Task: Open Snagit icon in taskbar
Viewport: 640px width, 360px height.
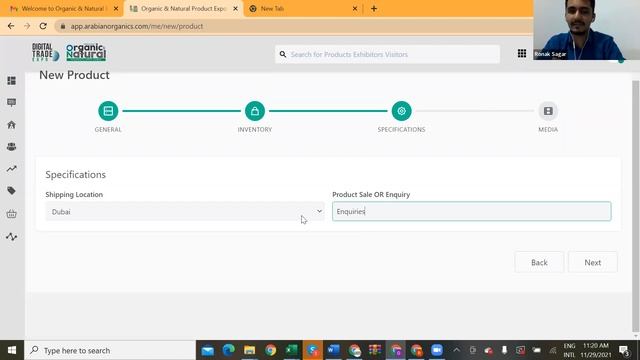Action: (x=313, y=350)
